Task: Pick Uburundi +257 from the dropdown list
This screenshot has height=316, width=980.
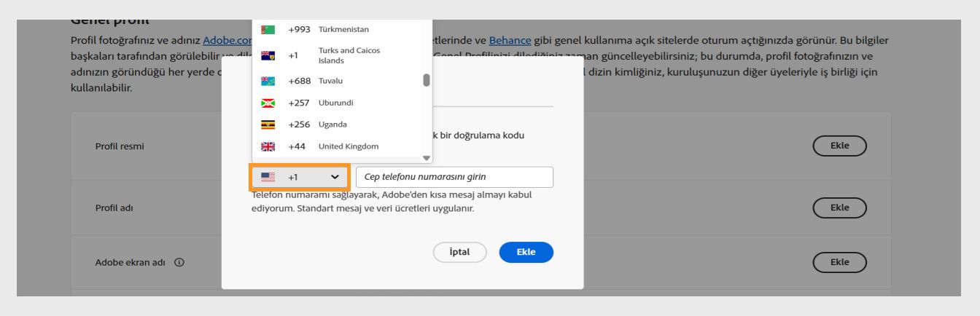Action: (336, 103)
